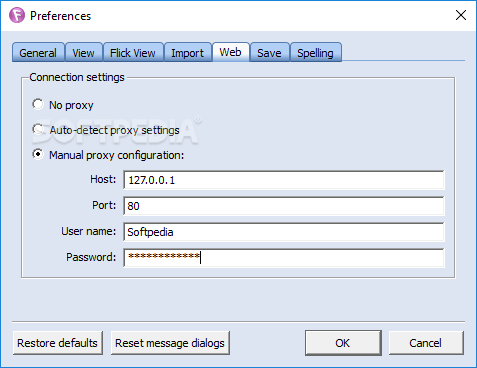Click inside the Password field
This screenshot has height=368, width=477.
coord(284,258)
